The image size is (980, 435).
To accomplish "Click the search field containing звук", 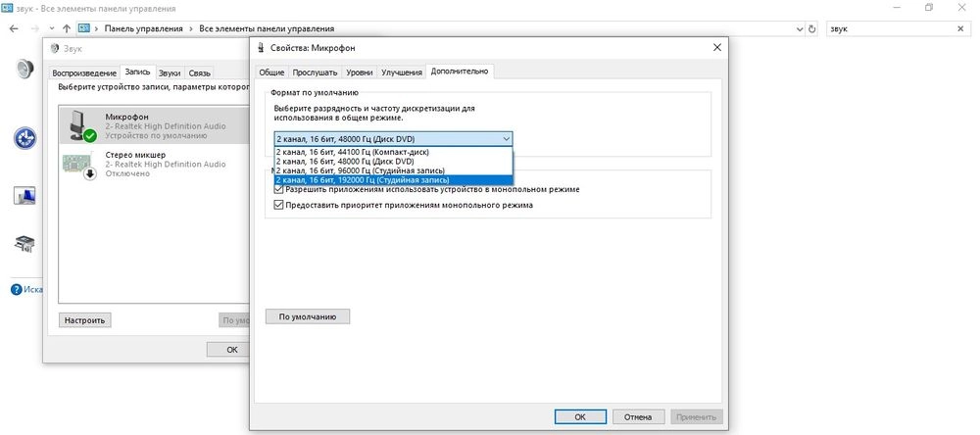I will tap(887, 29).
